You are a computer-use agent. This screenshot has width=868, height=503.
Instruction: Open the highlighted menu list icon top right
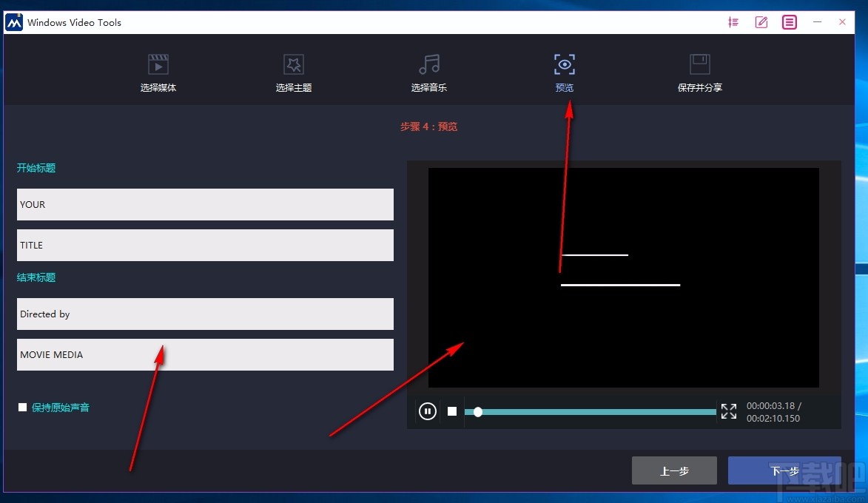(x=789, y=21)
